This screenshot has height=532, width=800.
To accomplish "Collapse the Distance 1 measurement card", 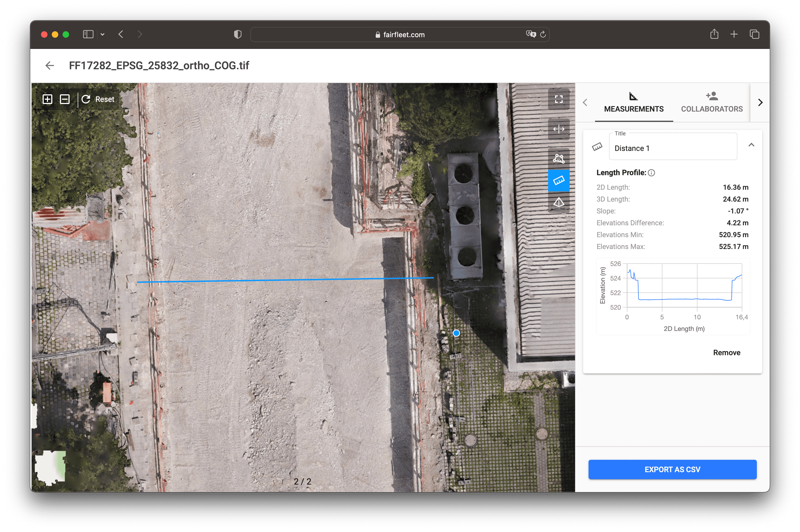I will point(751,145).
